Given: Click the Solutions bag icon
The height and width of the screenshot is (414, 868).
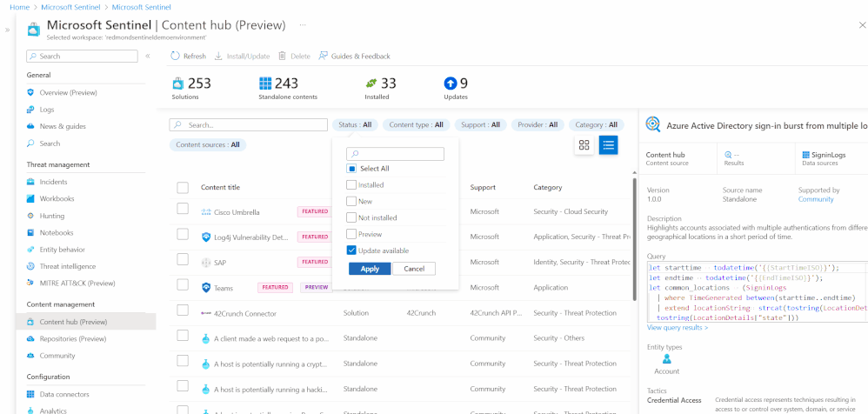Looking at the screenshot, I should click(177, 83).
